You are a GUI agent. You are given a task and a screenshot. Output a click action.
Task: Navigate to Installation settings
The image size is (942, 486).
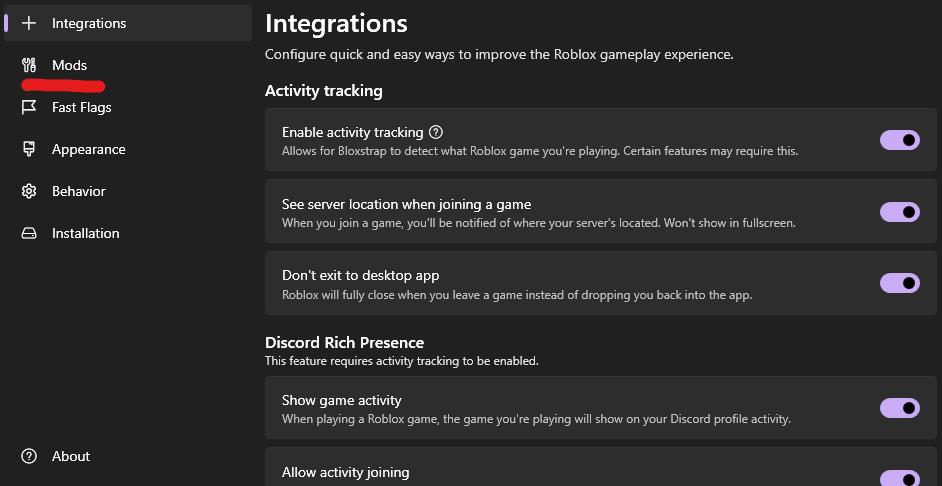pyautogui.click(x=85, y=233)
